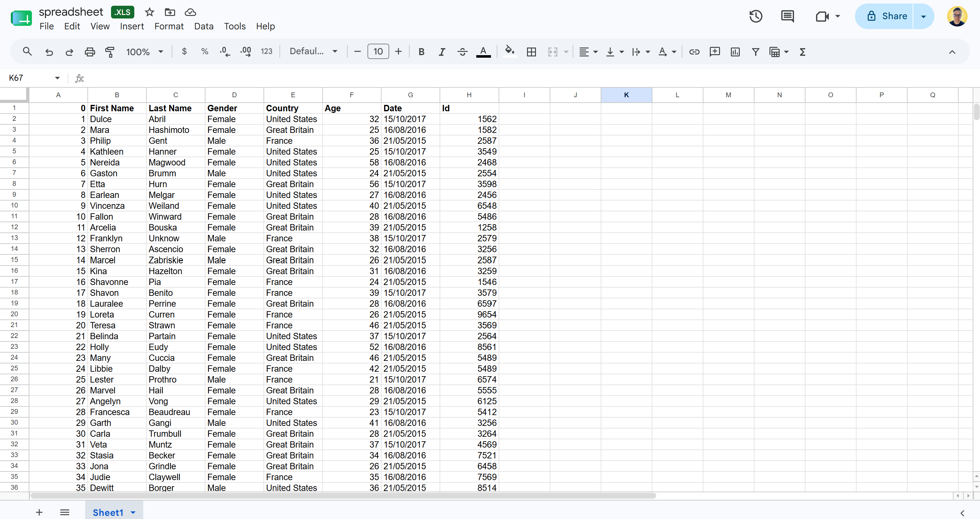Open vertical align dropdown
The width and height of the screenshot is (980, 519).
(614, 52)
